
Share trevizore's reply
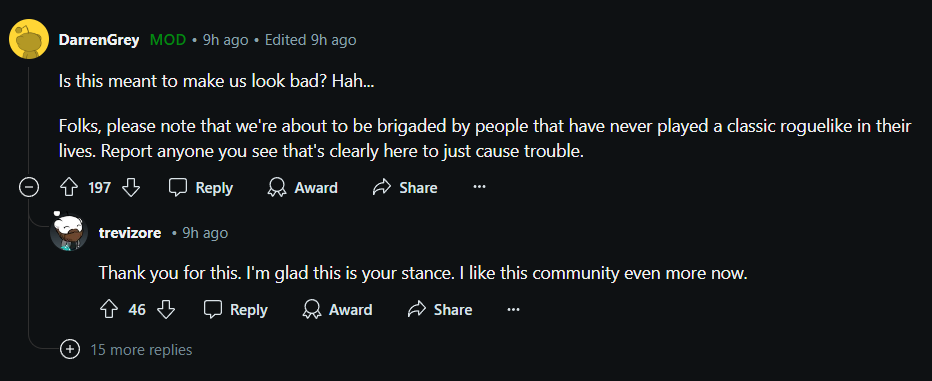click(439, 310)
